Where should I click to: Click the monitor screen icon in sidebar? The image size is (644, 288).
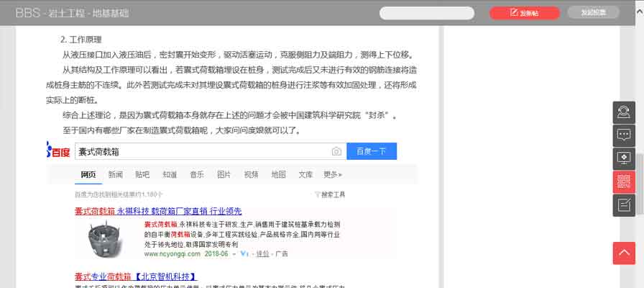[x=624, y=159]
